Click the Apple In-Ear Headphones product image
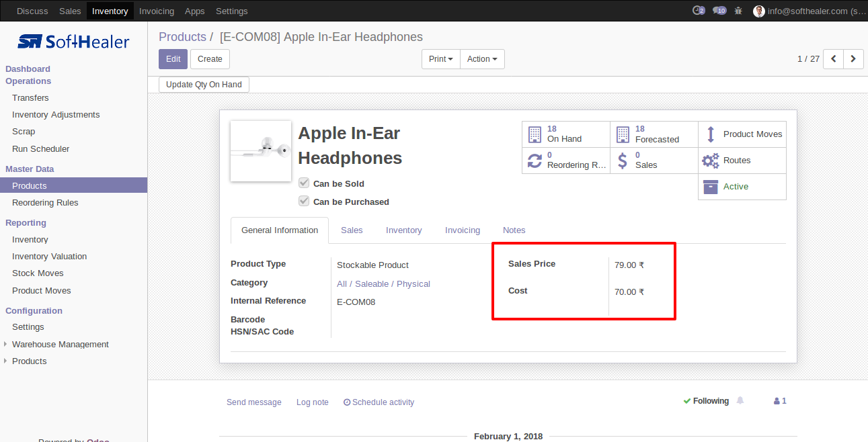 pos(261,151)
